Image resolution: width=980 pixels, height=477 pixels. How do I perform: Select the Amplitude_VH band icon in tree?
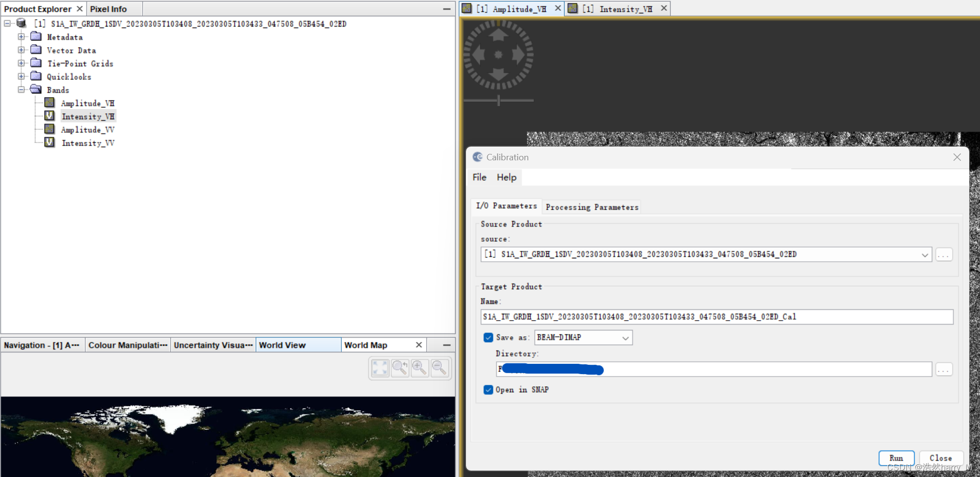(x=50, y=103)
